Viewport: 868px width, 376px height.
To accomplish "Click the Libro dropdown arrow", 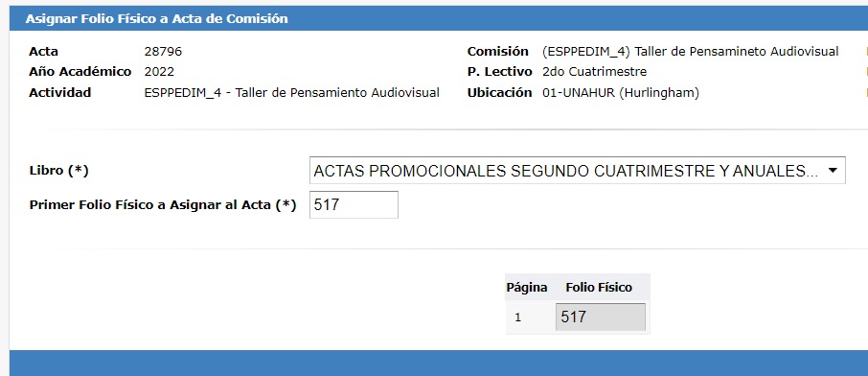I will tap(832, 171).
